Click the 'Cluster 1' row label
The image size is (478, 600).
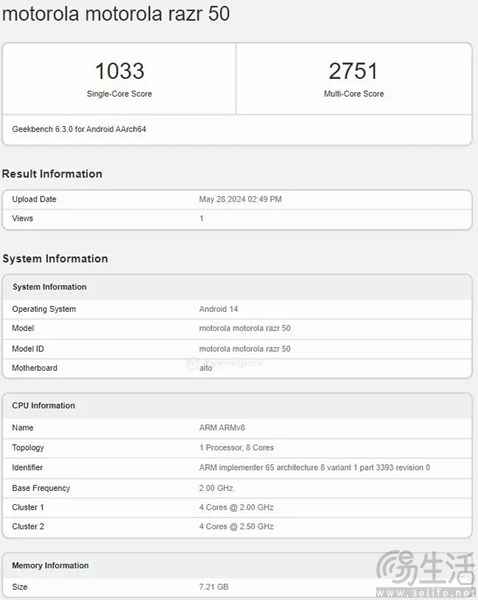pyautogui.click(x=28, y=507)
